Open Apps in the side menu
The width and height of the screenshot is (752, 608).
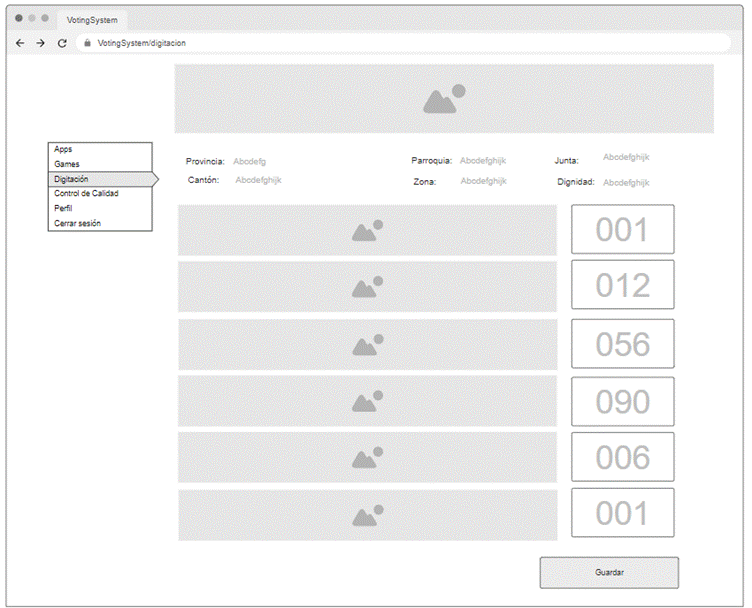[x=64, y=149]
